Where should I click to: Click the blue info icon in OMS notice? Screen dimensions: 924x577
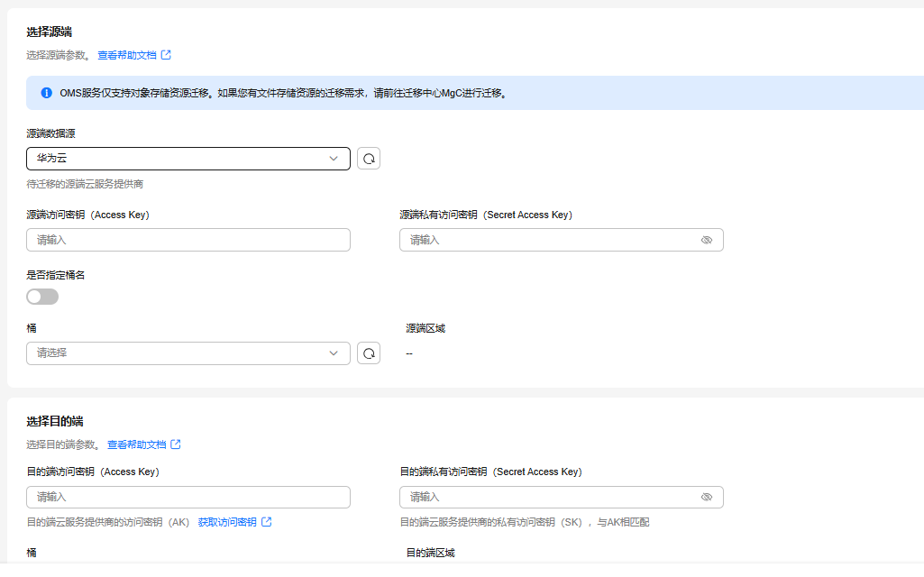point(47,93)
